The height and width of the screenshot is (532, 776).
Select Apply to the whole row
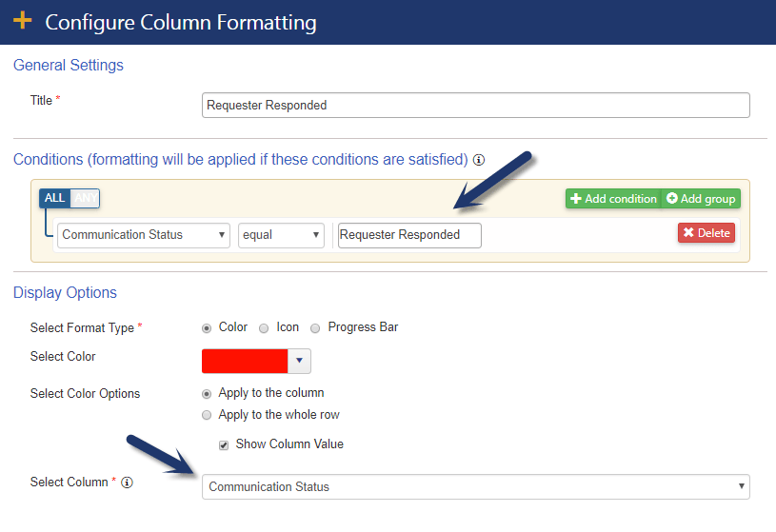point(207,415)
